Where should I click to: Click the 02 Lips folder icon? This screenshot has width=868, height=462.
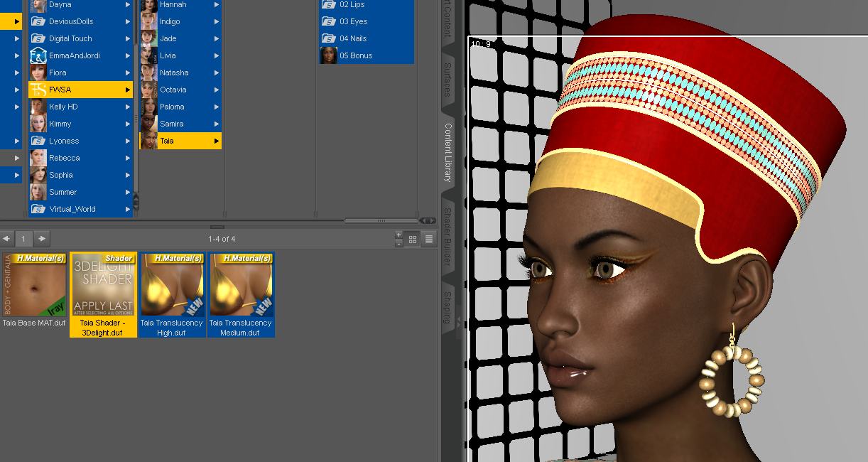pyautogui.click(x=329, y=4)
